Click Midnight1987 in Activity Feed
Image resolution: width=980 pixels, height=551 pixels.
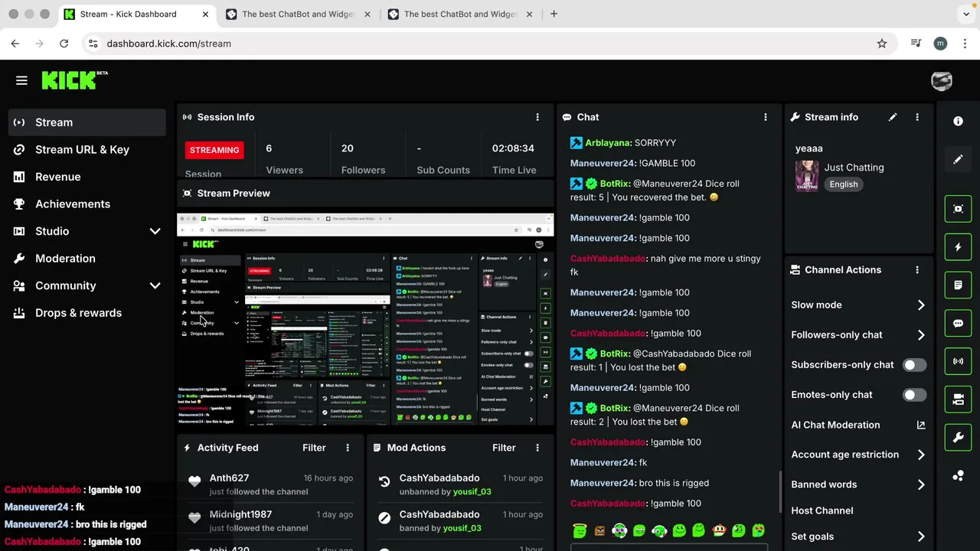240,514
